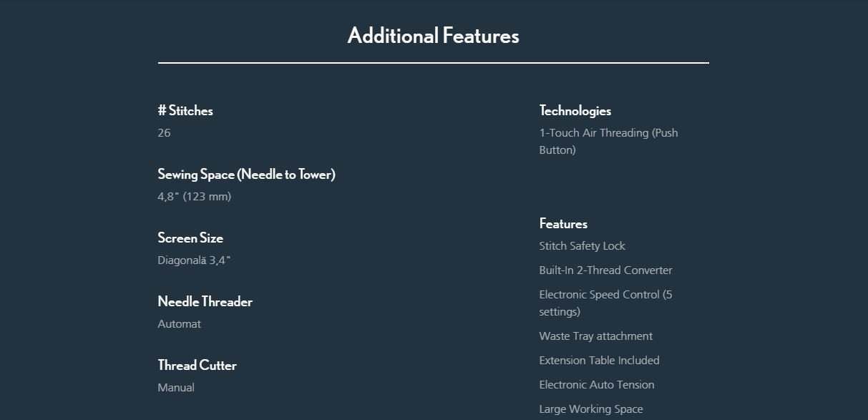Click the stitches value 26

[164, 133]
